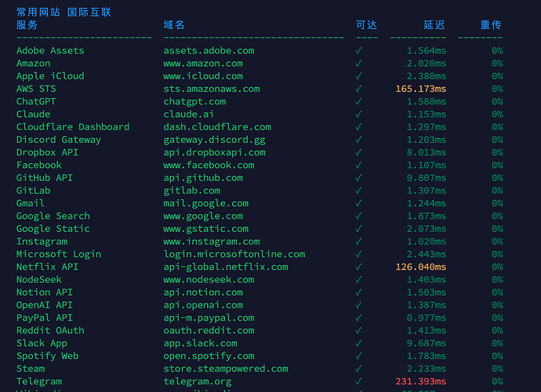
Task: Select the 9.807ms latency value
Action: coord(426,178)
